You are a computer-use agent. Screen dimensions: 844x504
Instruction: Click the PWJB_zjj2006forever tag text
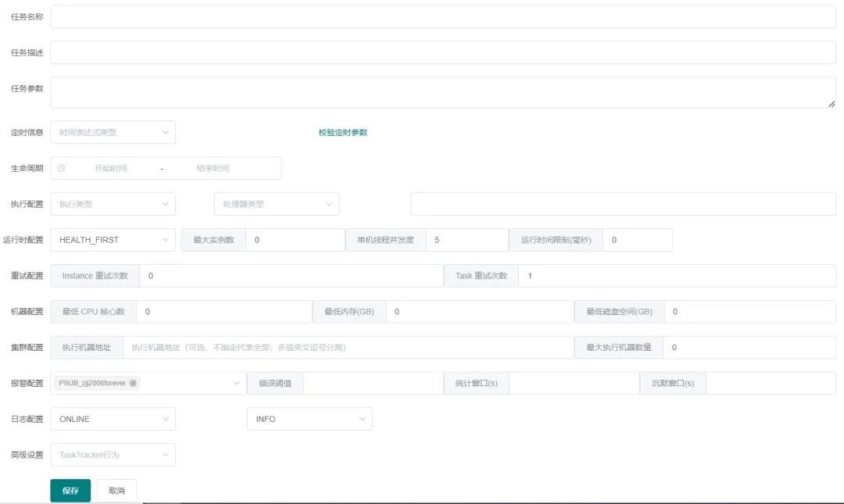[x=92, y=383]
